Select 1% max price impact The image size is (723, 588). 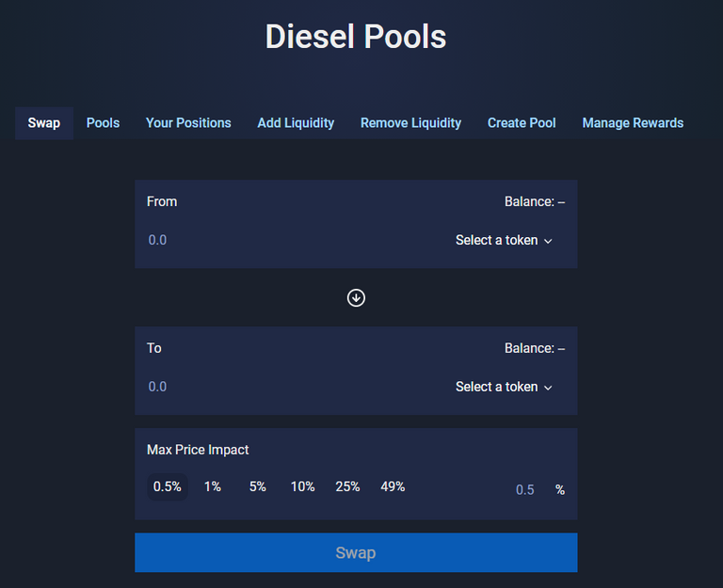click(213, 486)
